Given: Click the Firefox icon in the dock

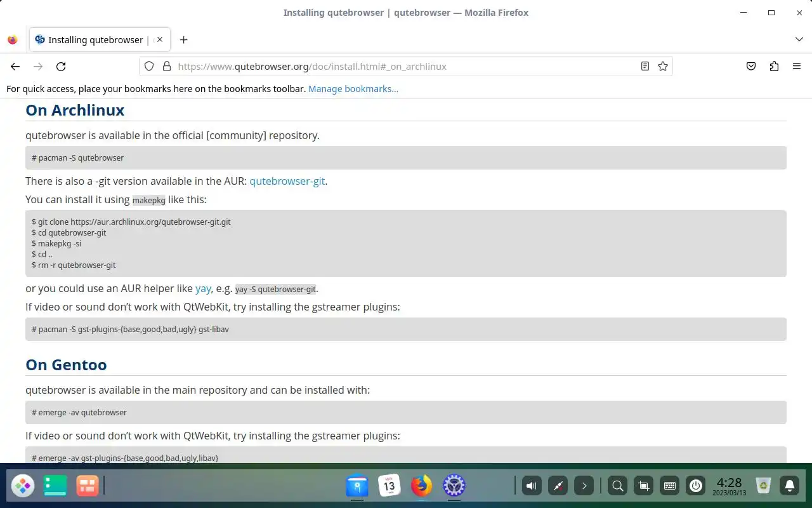Looking at the screenshot, I should point(421,486).
